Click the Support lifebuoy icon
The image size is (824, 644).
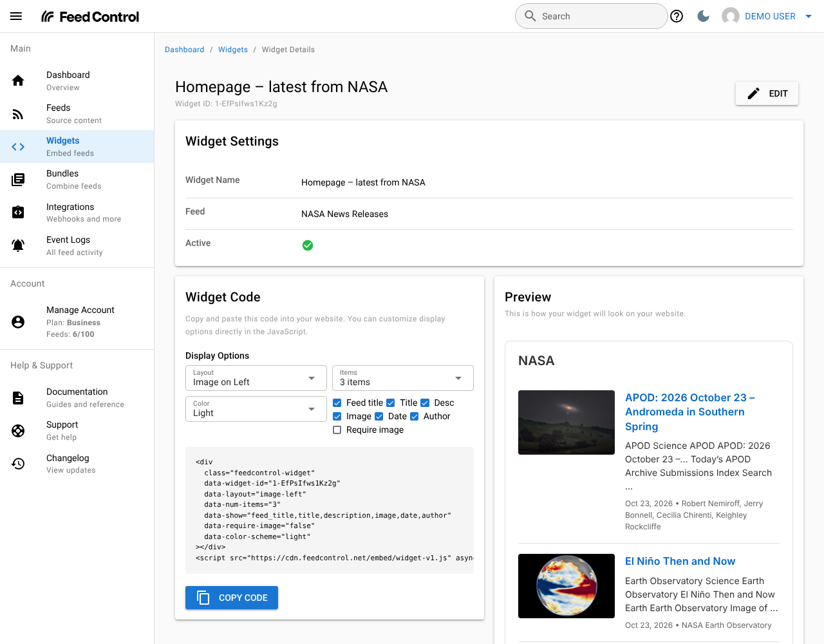18,430
